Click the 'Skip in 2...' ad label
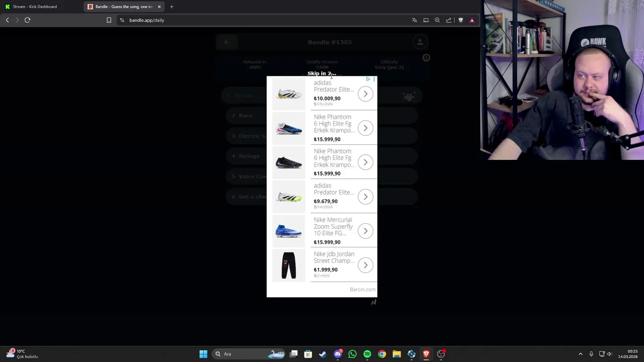 click(321, 73)
